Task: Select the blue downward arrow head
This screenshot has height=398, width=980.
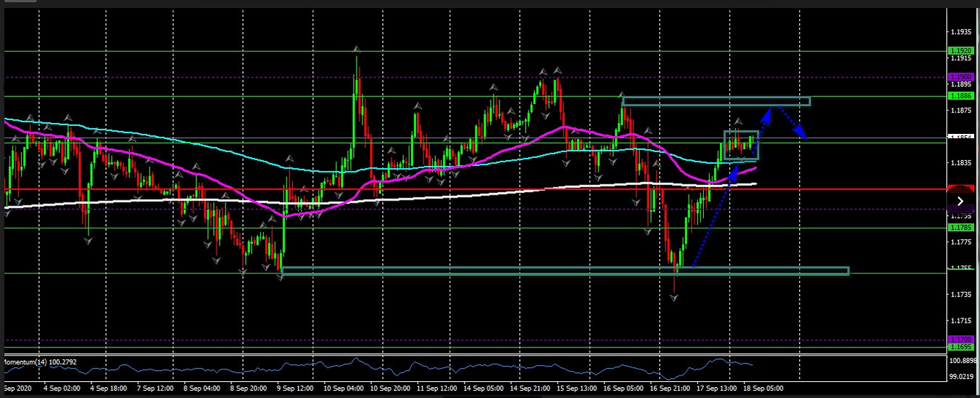Action: pos(803,135)
